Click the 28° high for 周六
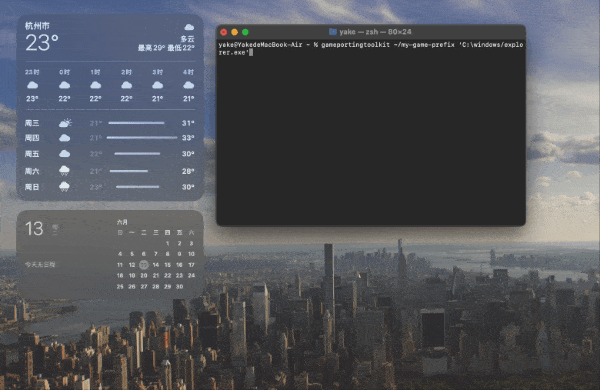Image resolution: width=600 pixels, height=390 pixels. (188, 171)
